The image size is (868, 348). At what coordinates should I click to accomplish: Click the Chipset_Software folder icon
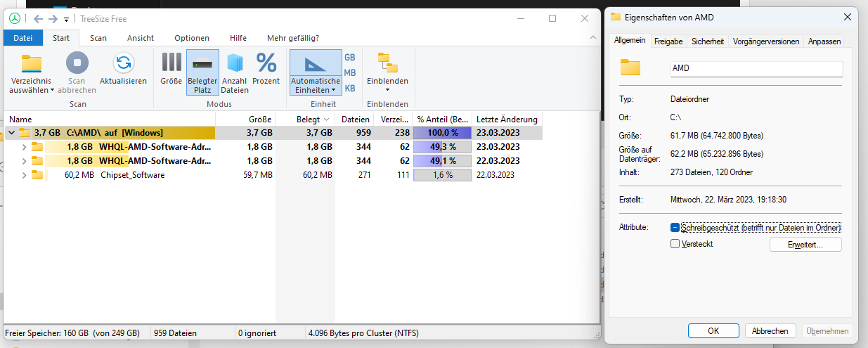tap(37, 175)
